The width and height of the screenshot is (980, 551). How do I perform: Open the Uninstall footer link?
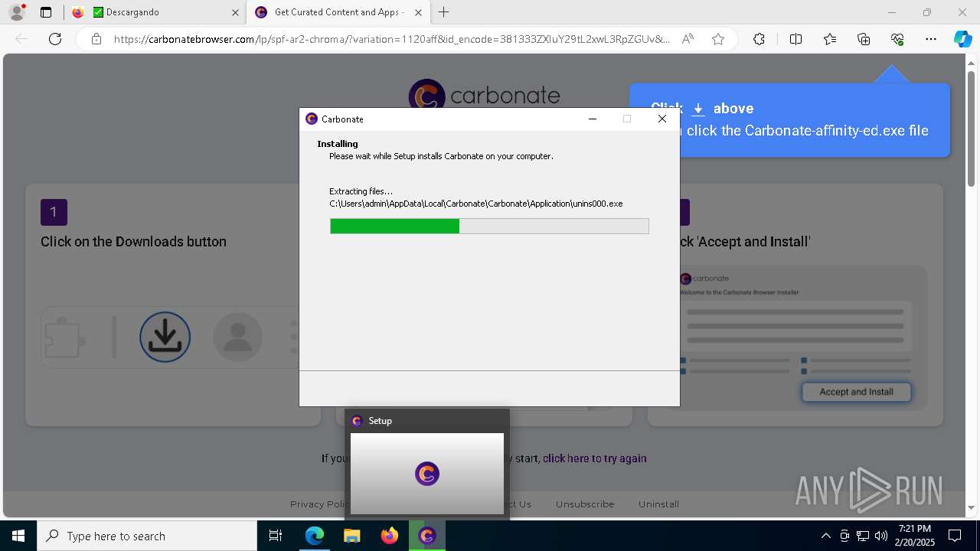tap(658, 504)
